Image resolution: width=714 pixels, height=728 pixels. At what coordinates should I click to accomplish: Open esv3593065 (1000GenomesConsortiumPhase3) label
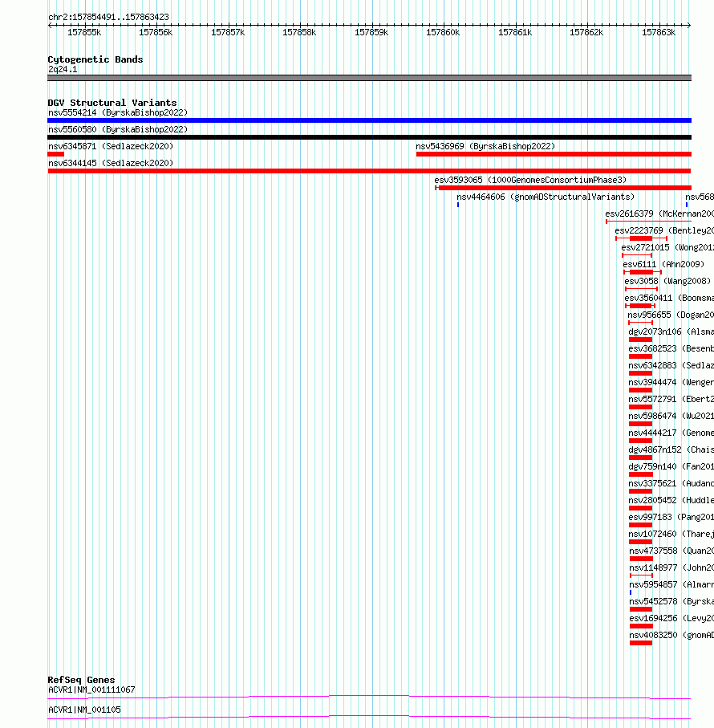click(530, 180)
